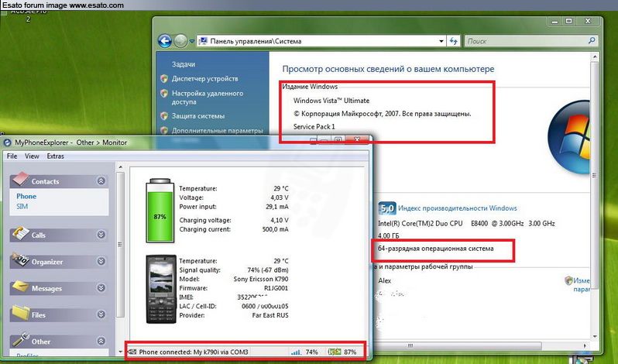Open Дополнительные параметры link
Viewport: 618px width, 364px height.
click(x=217, y=130)
